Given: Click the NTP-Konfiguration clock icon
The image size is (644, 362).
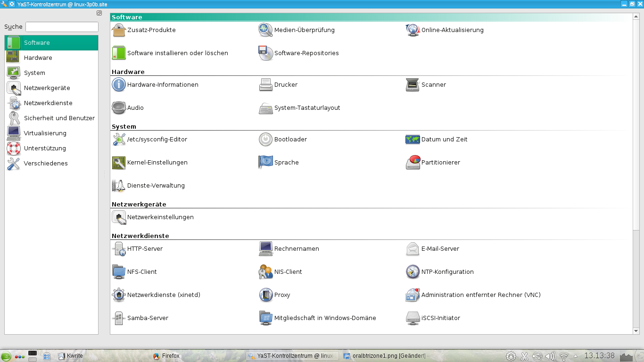Looking at the screenshot, I should pyautogui.click(x=413, y=272).
